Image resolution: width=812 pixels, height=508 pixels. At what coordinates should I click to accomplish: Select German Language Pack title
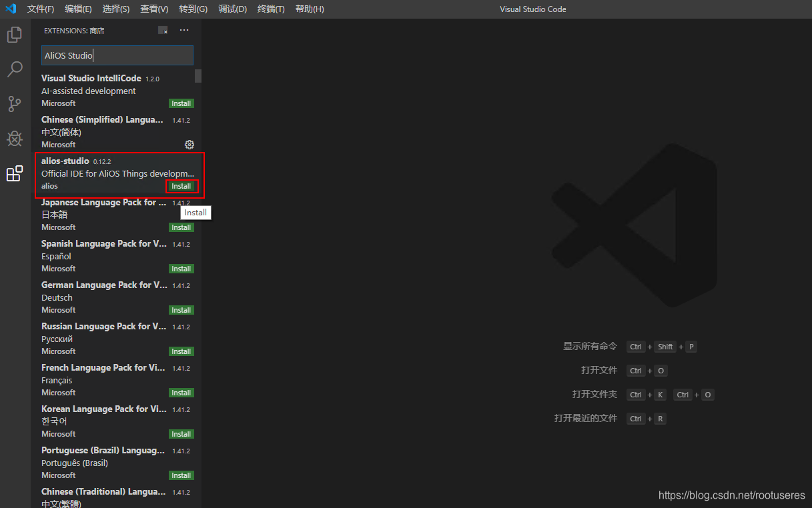point(104,285)
